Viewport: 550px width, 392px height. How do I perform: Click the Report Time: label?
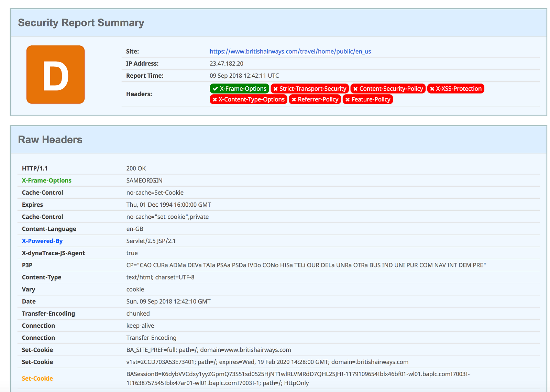click(x=145, y=76)
